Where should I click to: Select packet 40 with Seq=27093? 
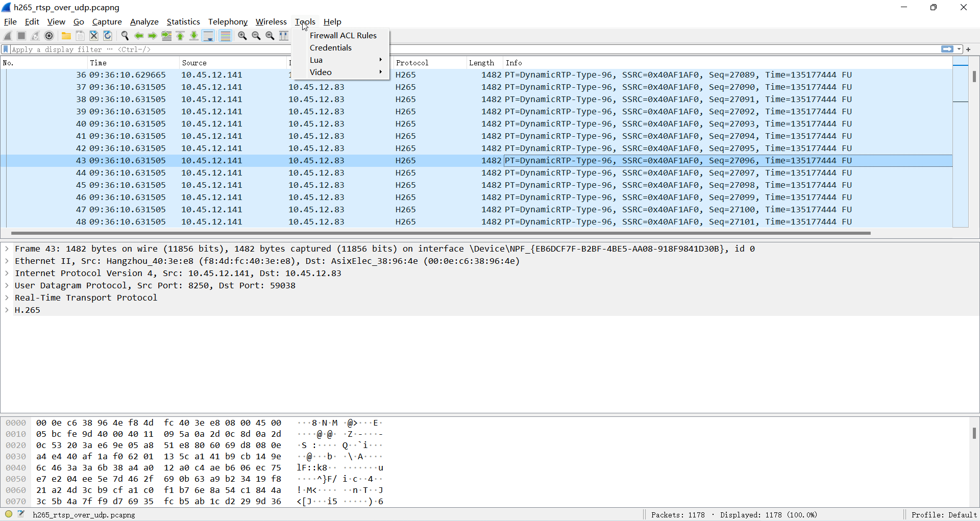pyautogui.click(x=477, y=124)
